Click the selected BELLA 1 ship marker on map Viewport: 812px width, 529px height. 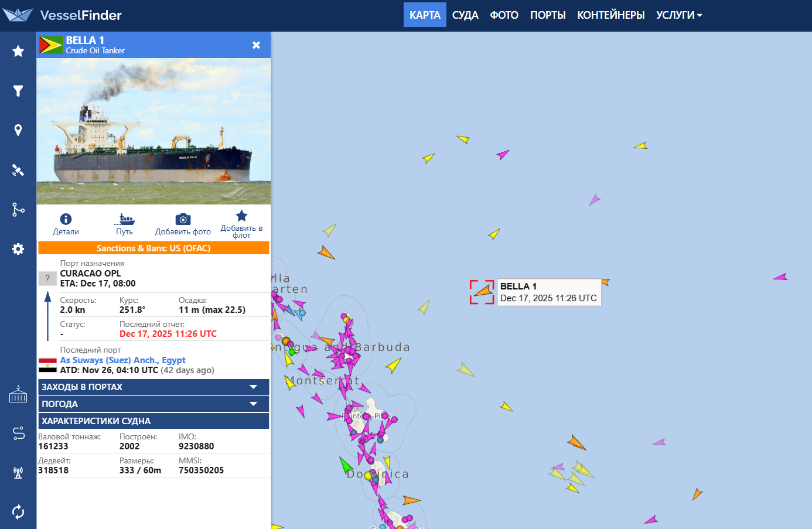pos(483,291)
